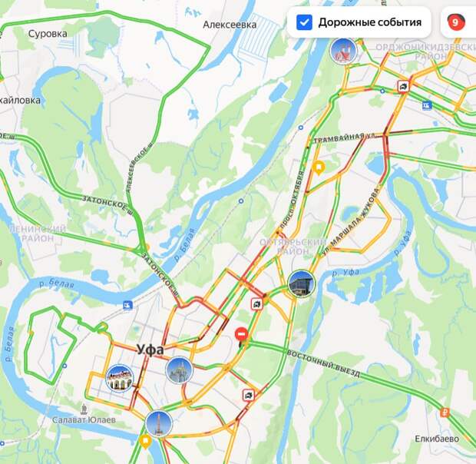The image size is (476, 464).
Task: Click the accident icon in Орджоникидзевский район
Action: pos(403,87)
